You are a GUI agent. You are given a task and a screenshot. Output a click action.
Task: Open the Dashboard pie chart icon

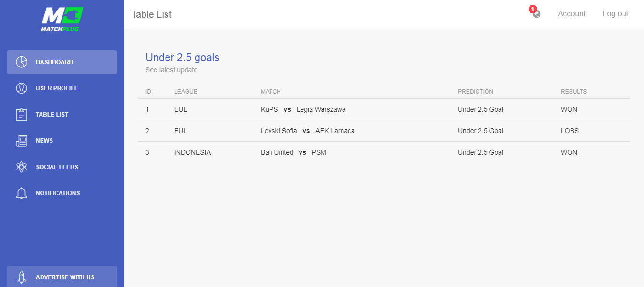coord(21,62)
